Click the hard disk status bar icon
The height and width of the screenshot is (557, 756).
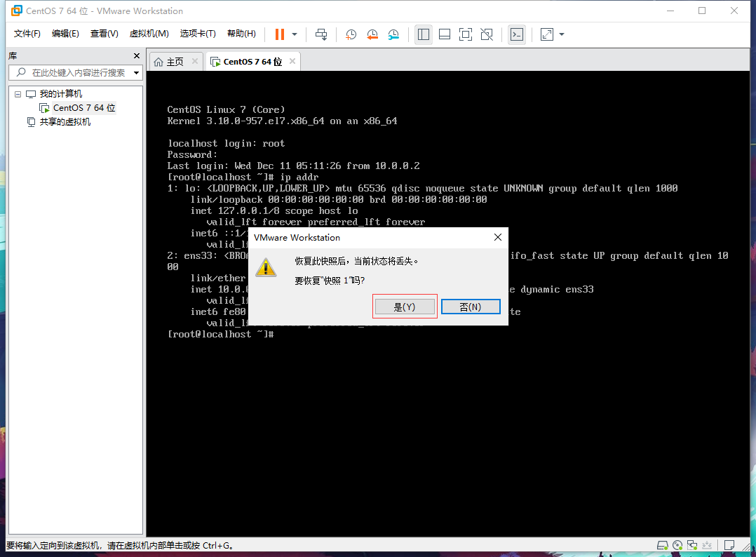(663, 546)
